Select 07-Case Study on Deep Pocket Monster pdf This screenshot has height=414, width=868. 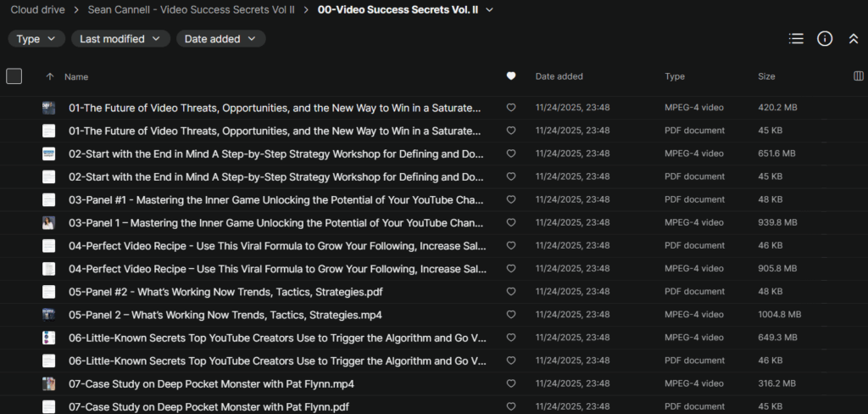209,407
